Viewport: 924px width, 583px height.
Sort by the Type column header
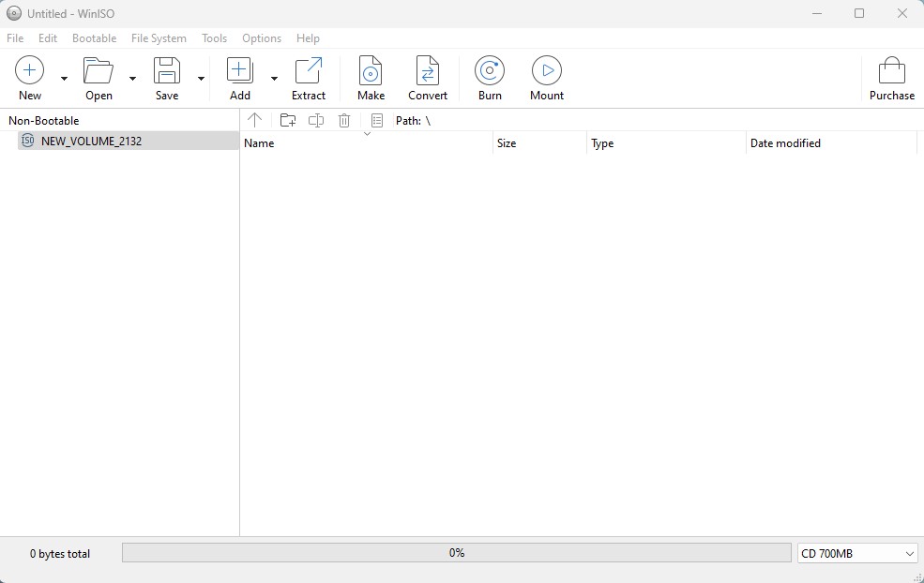pyautogui.click(x=666, y=143)
